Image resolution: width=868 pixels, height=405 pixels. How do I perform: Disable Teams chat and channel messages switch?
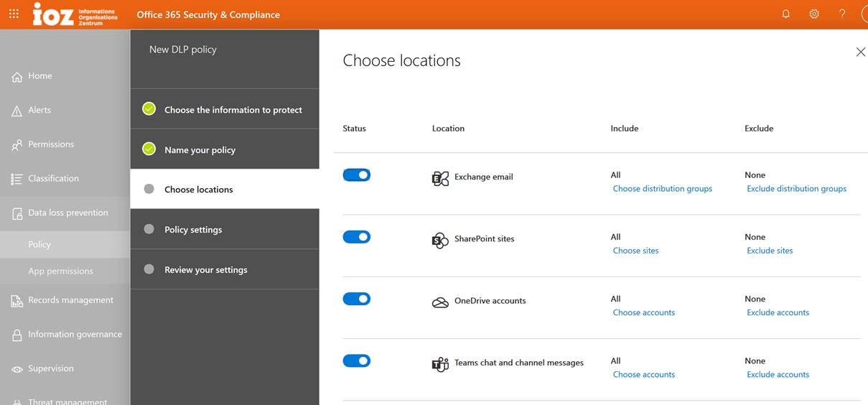tap(357, 360)
